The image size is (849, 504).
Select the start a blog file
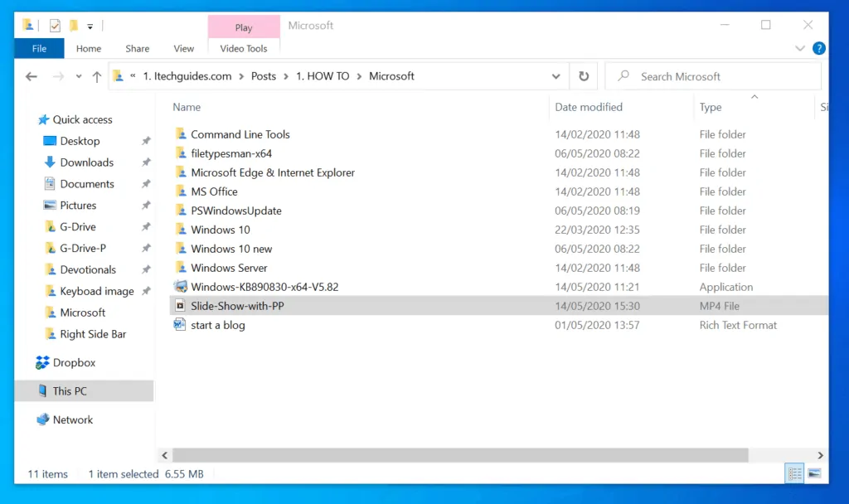[217, 324]
